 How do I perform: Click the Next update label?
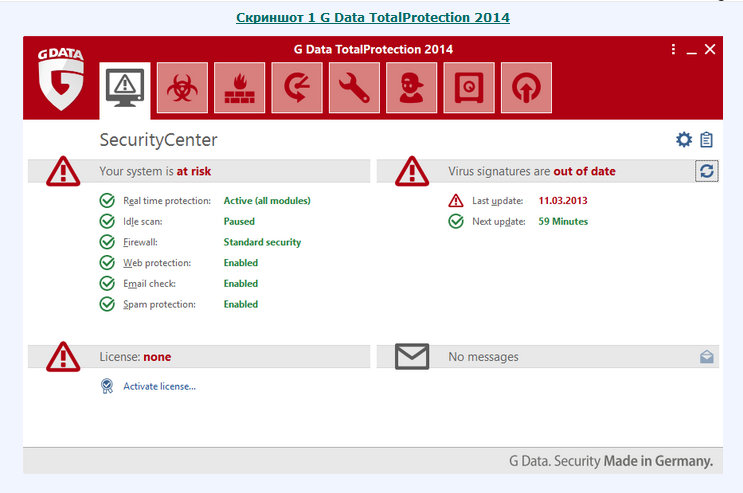tap(498, 221)
